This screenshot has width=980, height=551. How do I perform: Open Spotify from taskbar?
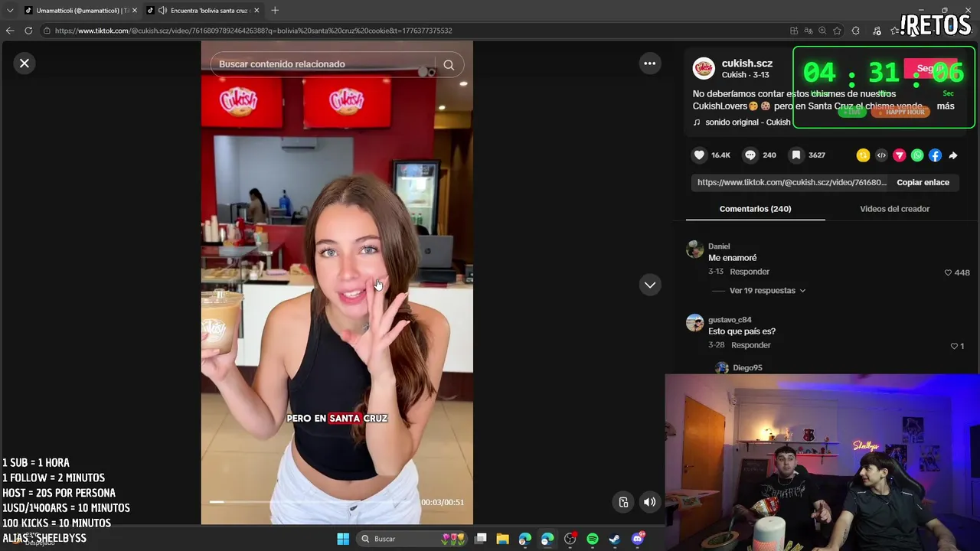tap(593, 539)
